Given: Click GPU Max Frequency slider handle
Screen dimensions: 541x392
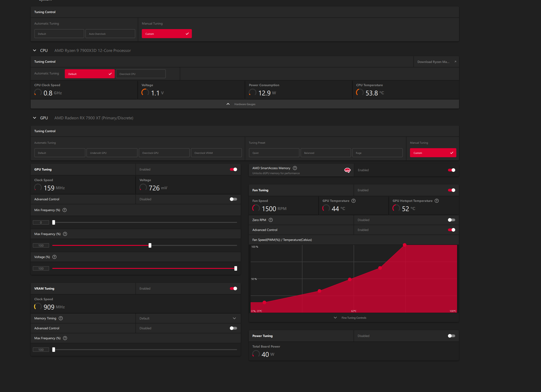Looking at the screenshot, I should point(150,245).
